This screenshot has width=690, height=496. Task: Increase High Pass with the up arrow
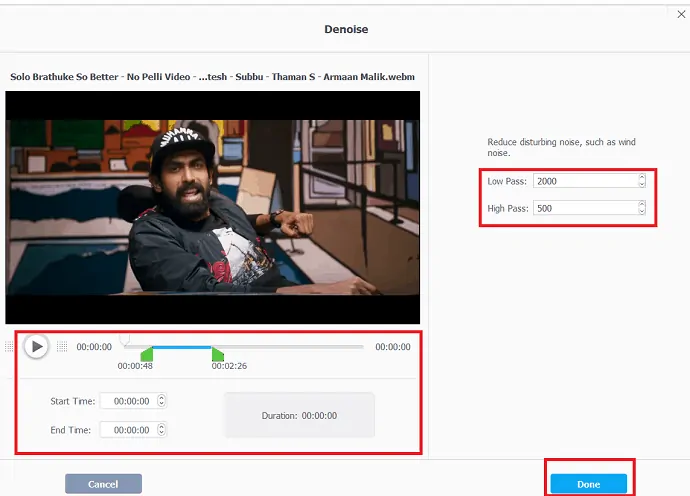pyautogui.click(x=642, y=204)
